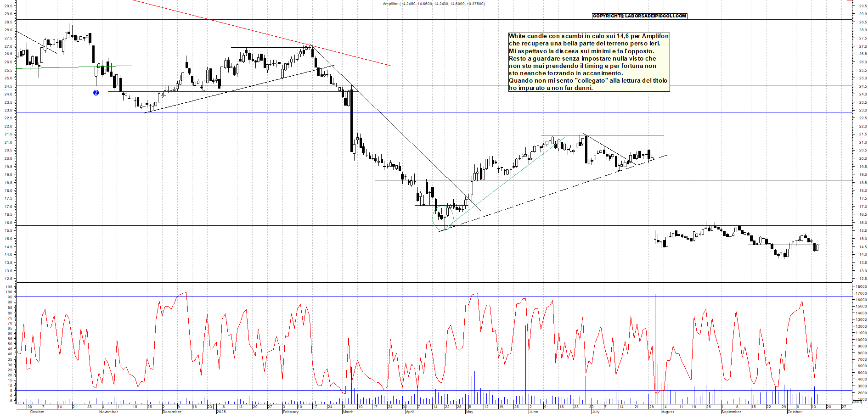Click the Amplifon chart title with prices
Screen dimensions: 868x414
point(434,4)
